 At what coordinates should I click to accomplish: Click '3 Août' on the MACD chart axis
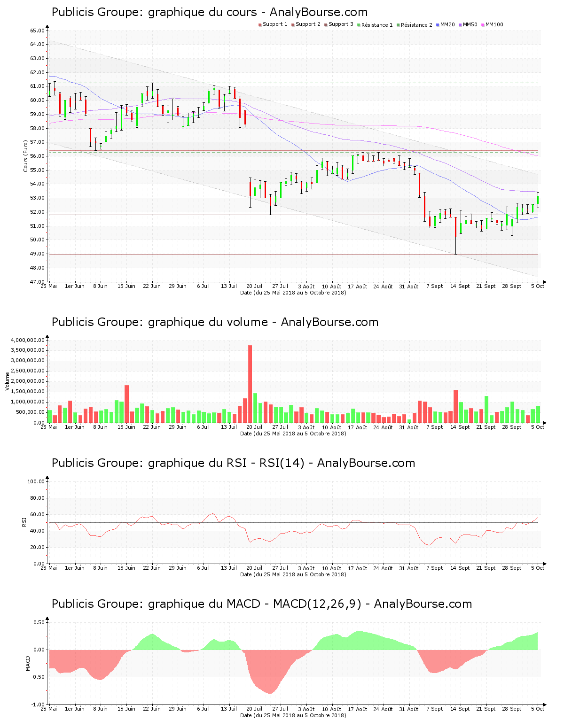(306, 709)
